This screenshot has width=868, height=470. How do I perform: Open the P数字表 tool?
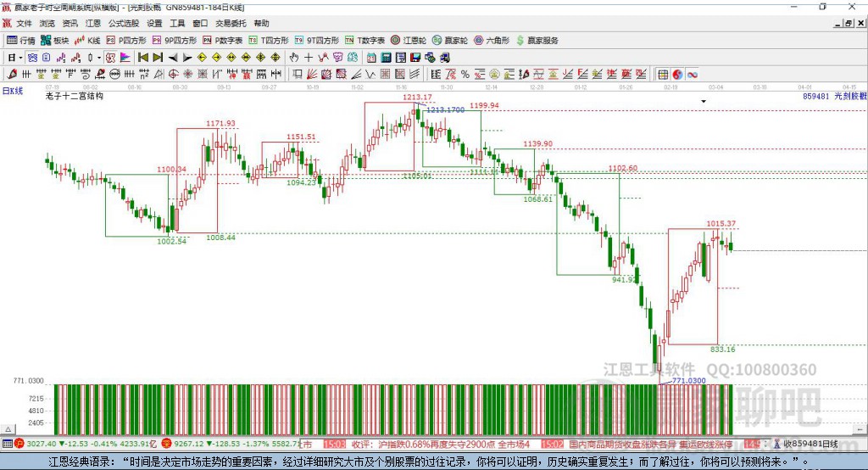coord(223,41)
